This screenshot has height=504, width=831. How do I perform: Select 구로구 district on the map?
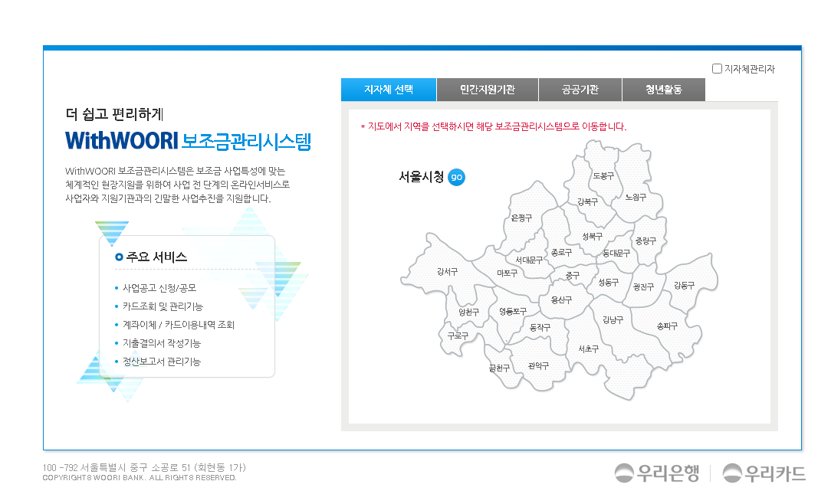click(x=458, y=335)
